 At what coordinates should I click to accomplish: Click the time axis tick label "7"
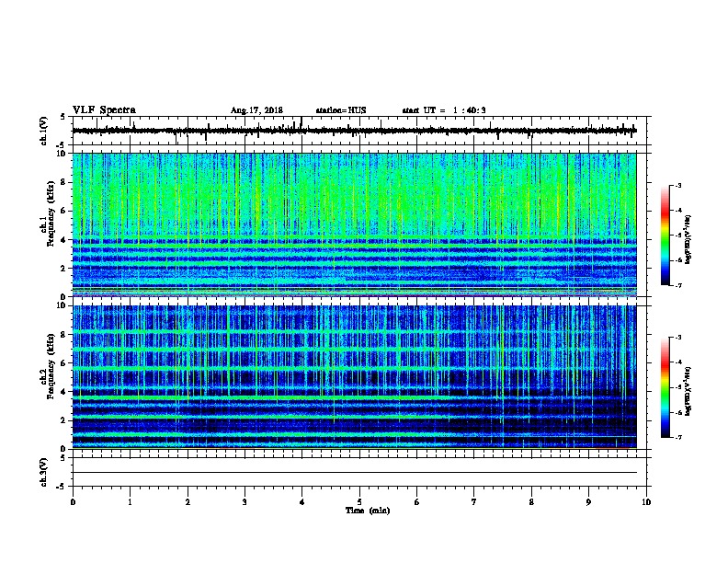click(x=474, y=502)
